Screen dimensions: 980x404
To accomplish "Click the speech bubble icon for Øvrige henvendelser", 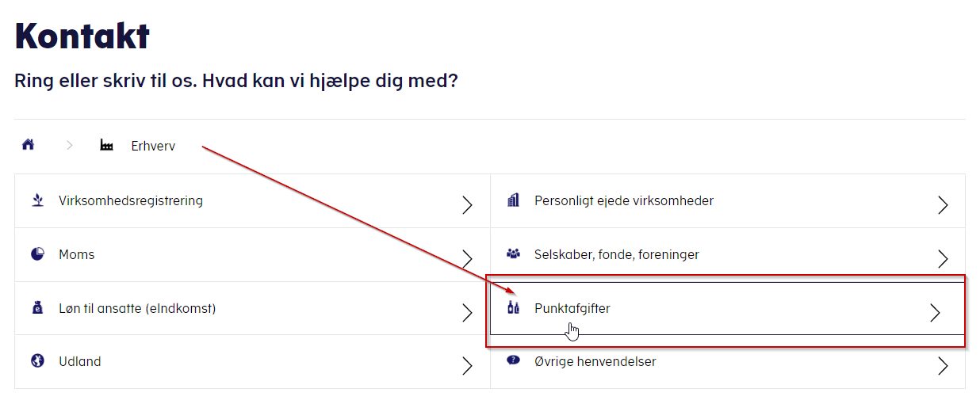I will pyautogui.click(x=513, y=360).
